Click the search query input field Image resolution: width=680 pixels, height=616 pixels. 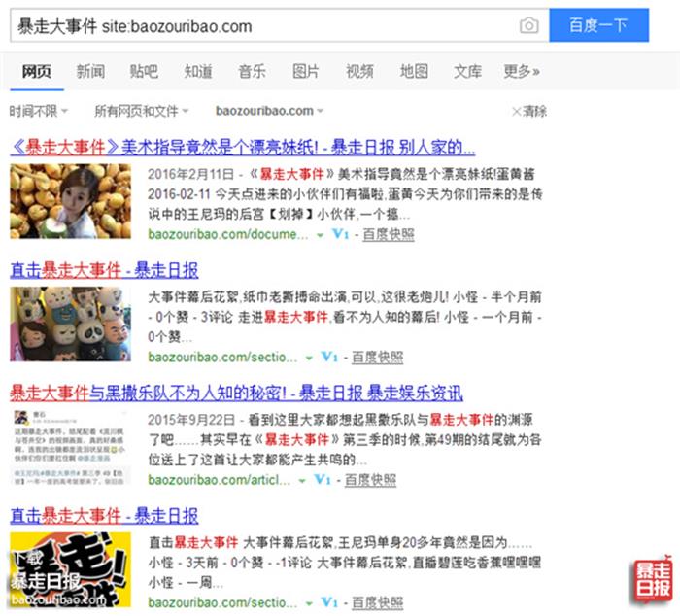262,26
